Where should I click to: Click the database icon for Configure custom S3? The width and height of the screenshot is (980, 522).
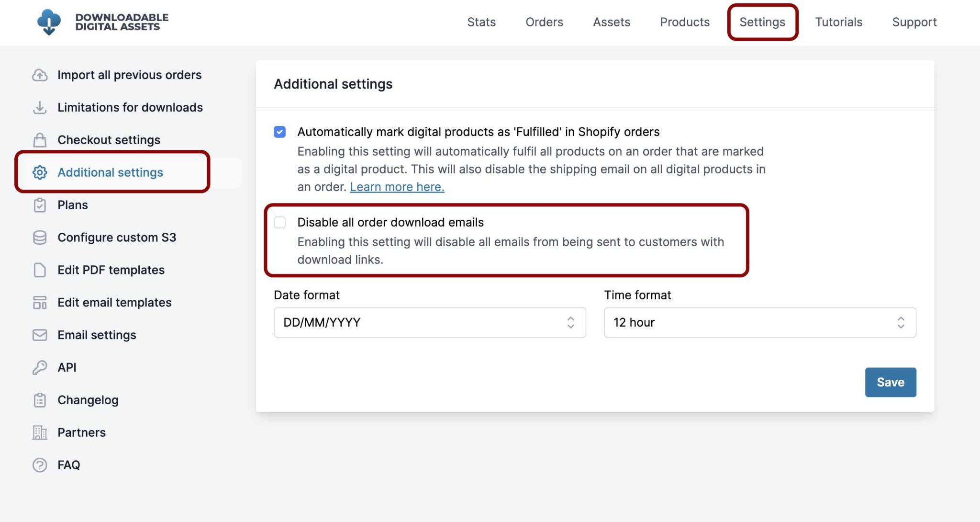coord(40,238)
